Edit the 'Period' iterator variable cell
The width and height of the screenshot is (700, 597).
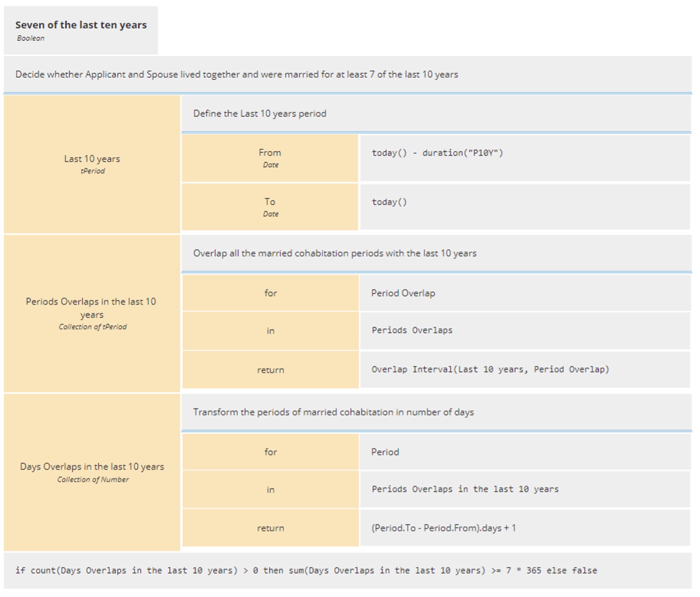pos(385,452)
